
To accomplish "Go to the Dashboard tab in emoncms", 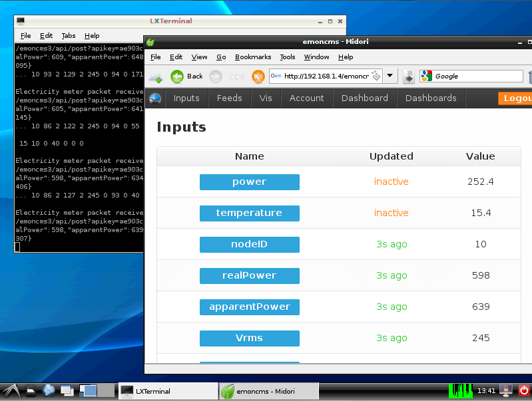I will 365,98.
